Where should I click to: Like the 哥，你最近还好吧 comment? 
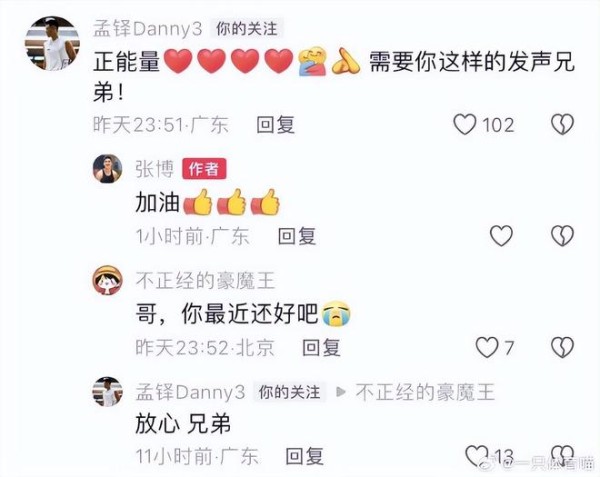[487, 347]
